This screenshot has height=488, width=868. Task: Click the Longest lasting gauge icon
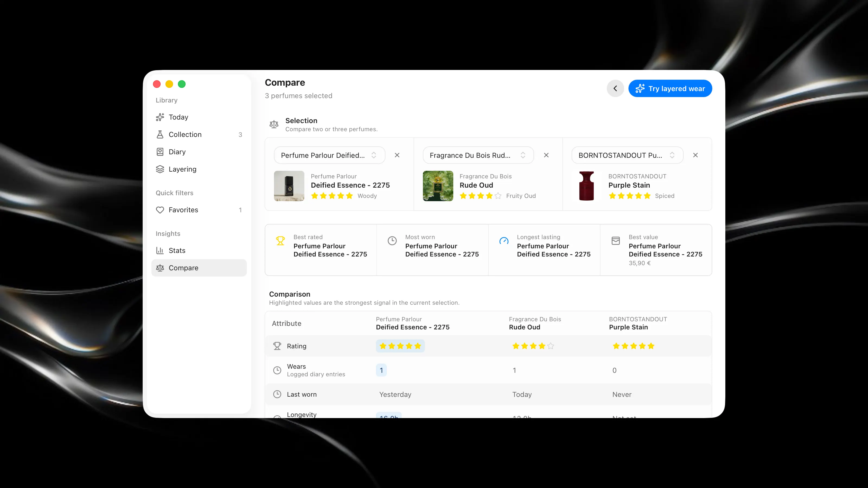click(x=504, y=241)
